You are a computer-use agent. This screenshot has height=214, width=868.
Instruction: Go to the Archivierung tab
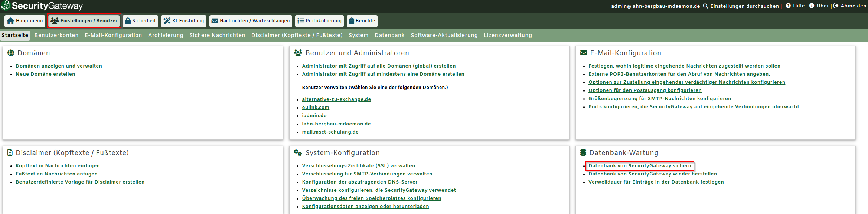(x=166, y=35)
